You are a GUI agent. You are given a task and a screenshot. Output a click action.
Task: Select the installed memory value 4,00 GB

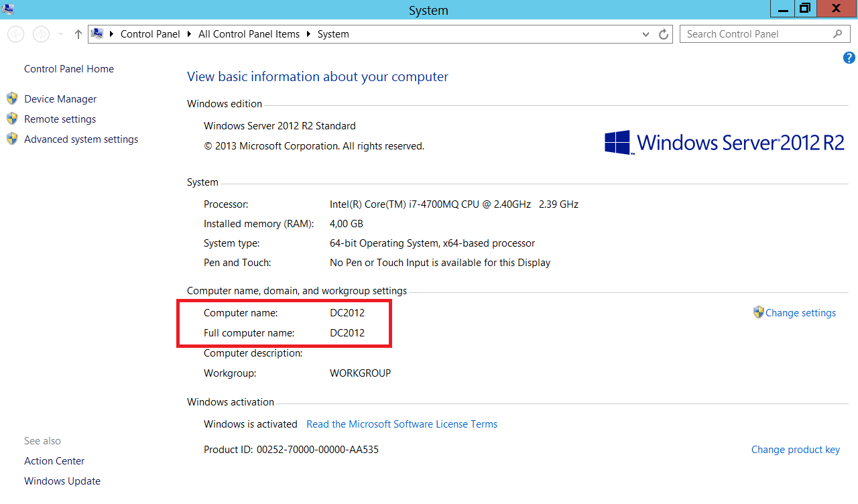347,224
